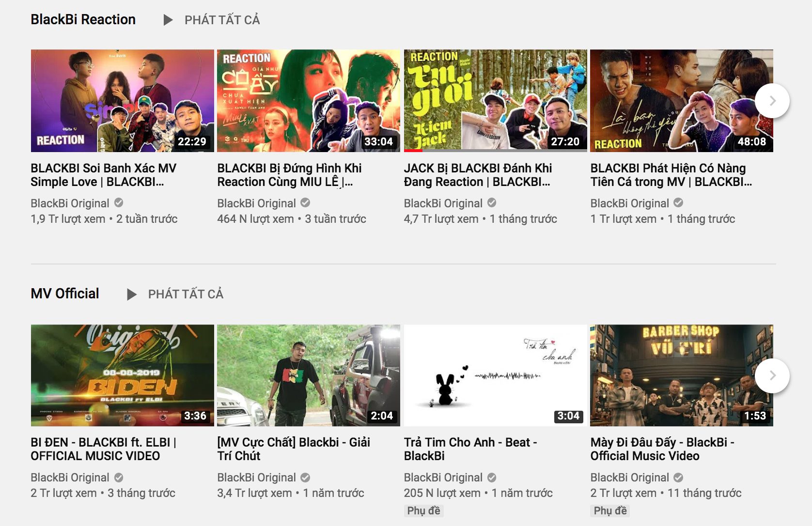Click play icon beside MV Official heading

[x=131, y=294]
